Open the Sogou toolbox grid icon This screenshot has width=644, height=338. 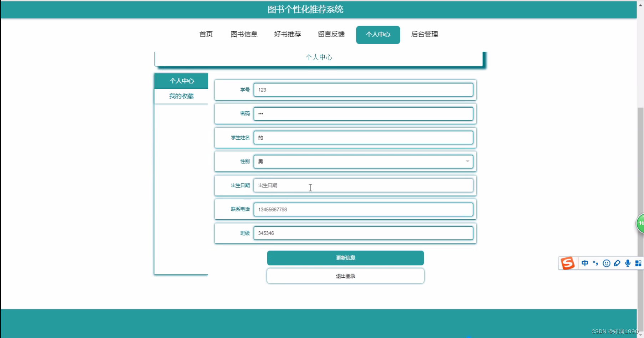pyautogui.click(x=638, y=263)
